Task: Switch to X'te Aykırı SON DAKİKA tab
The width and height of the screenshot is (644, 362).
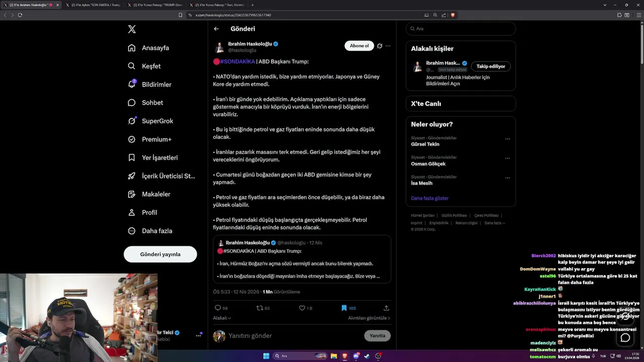Action: pos(93,5)
